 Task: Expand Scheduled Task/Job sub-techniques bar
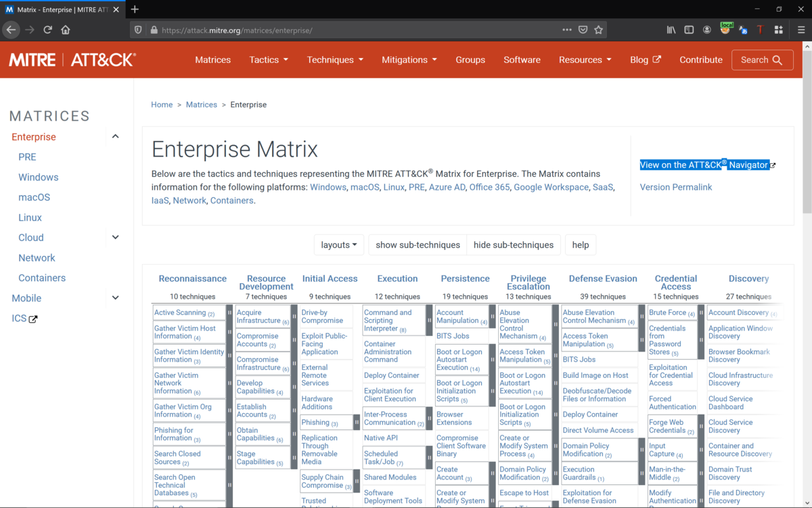click(429, 458)
